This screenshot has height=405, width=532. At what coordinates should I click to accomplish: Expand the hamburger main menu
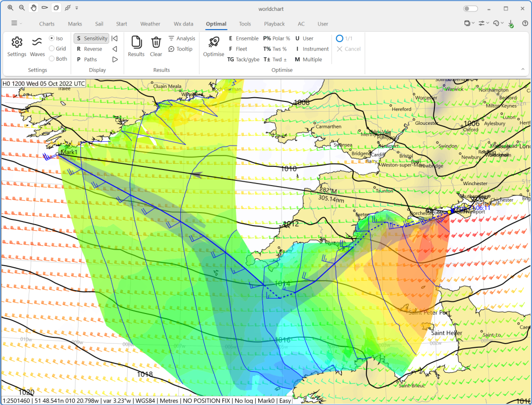(x=14, y=23)
